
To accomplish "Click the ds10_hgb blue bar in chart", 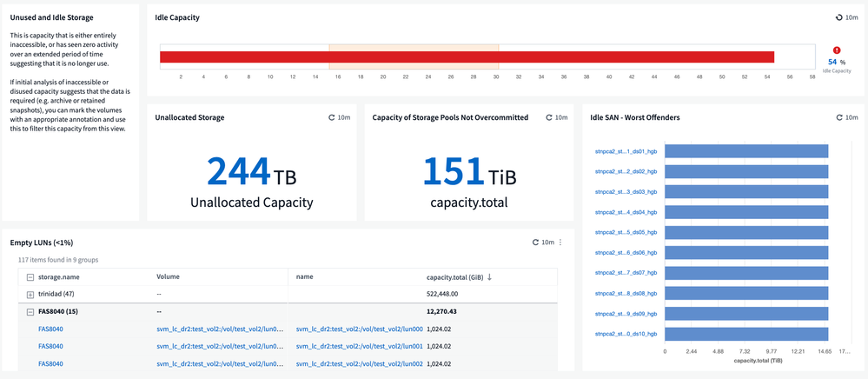I will pos(745,334).
